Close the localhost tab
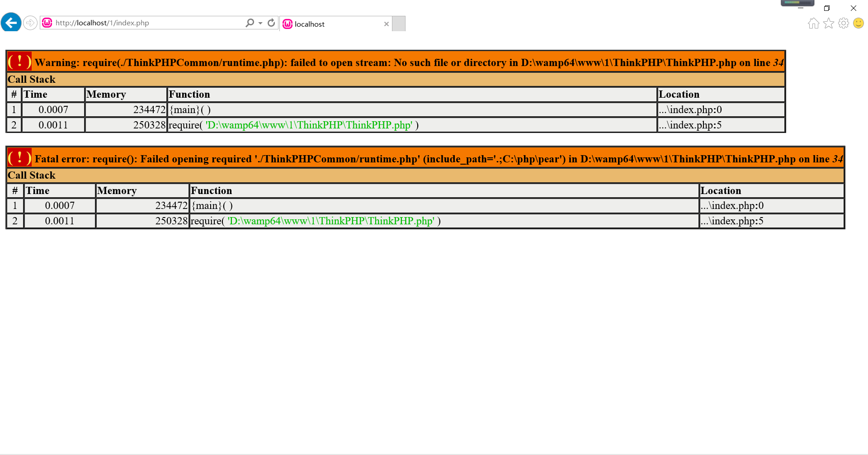868x455 pixels. (386, 24)
